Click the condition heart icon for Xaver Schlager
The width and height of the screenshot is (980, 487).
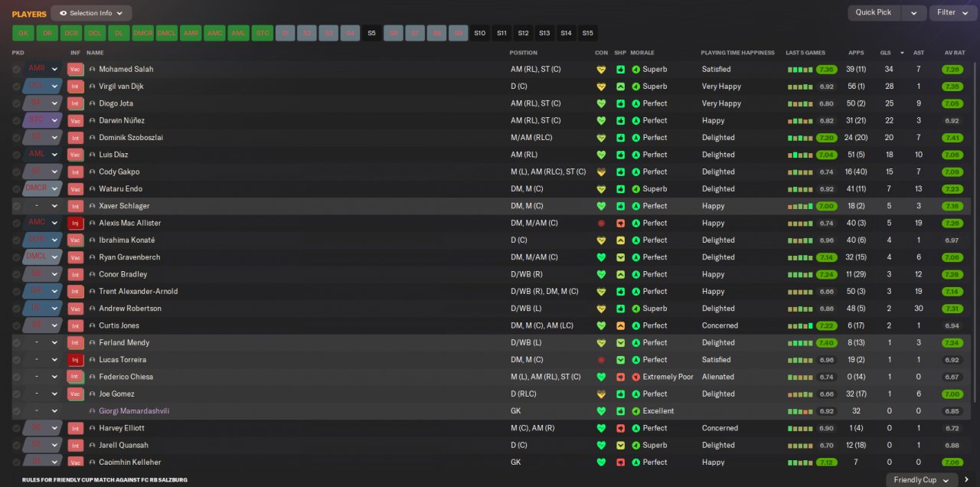point(601,206)
